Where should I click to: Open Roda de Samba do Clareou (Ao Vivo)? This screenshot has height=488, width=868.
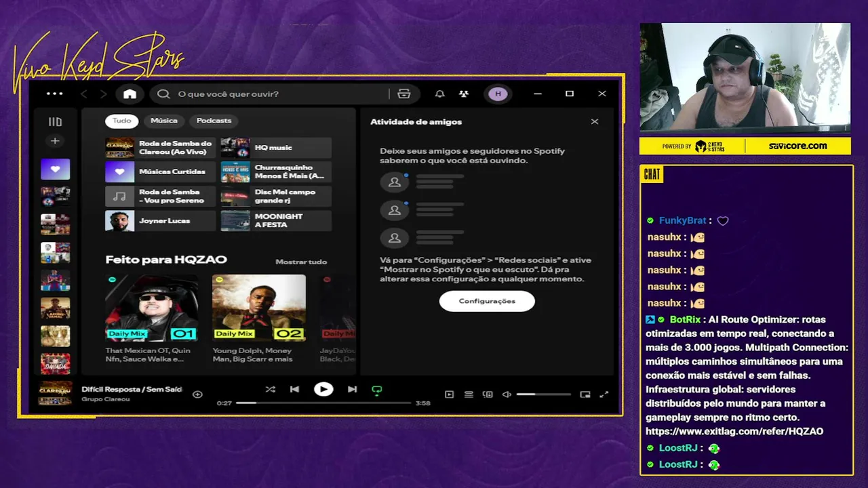pos(160,148)
